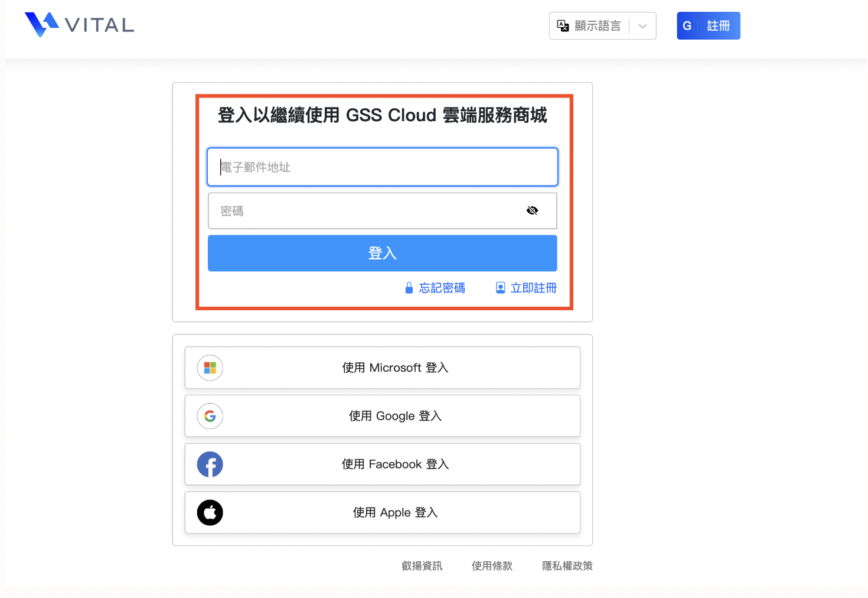The width and height of the screenshot is (868, 598).
Task: Sign in with 使用 Facebook 登入
Action: [383, 464]
